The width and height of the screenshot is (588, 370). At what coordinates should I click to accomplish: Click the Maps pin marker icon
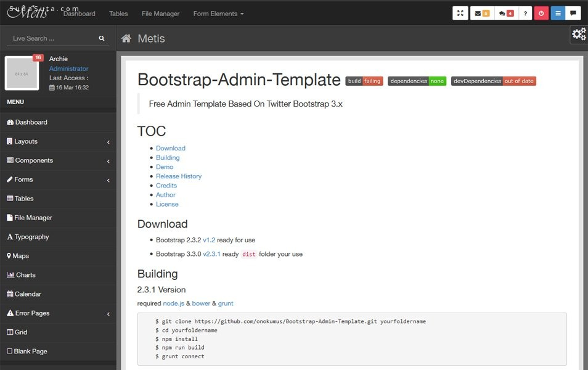(x=9, y=256)
